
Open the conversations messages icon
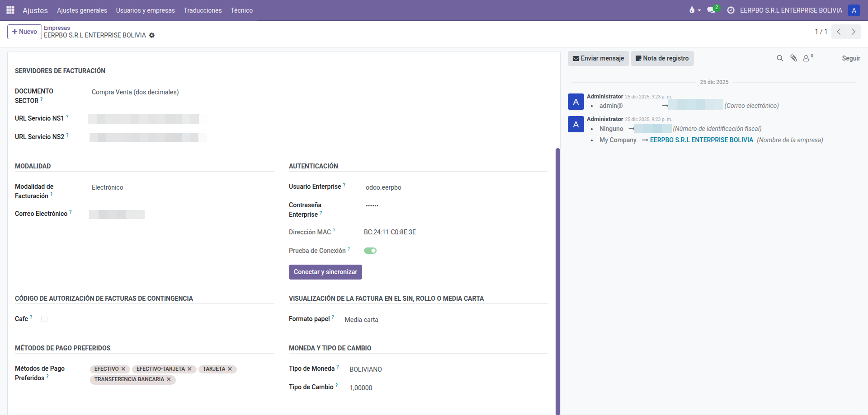point(711,10)
